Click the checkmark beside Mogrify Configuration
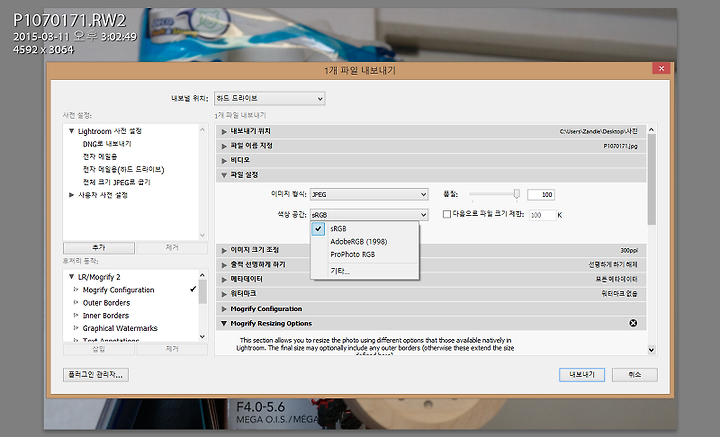This screenshot has height=437, width=720. (x=193, y=289)
